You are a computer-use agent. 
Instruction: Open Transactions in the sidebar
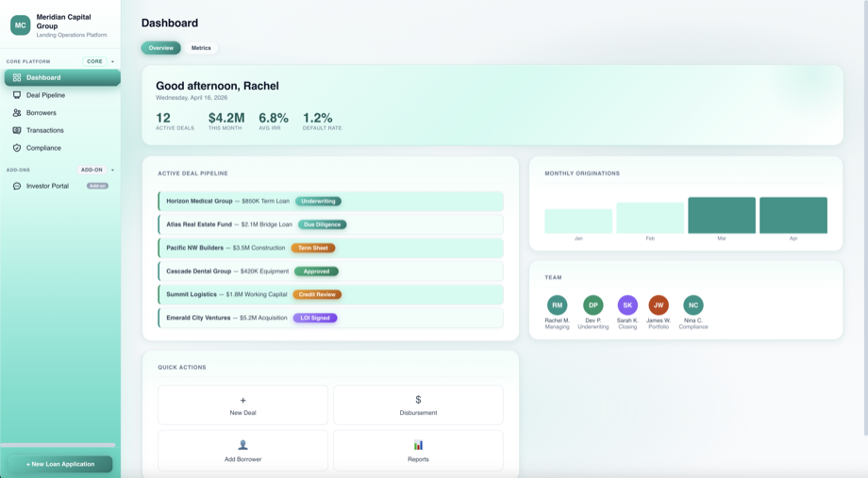coord(62,130)
